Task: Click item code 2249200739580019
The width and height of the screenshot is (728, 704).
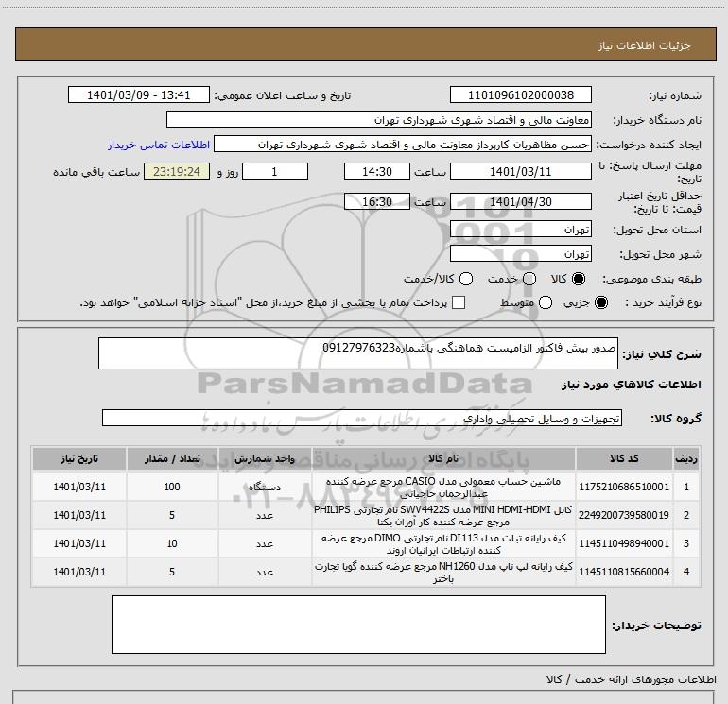Action: point(624,515)
